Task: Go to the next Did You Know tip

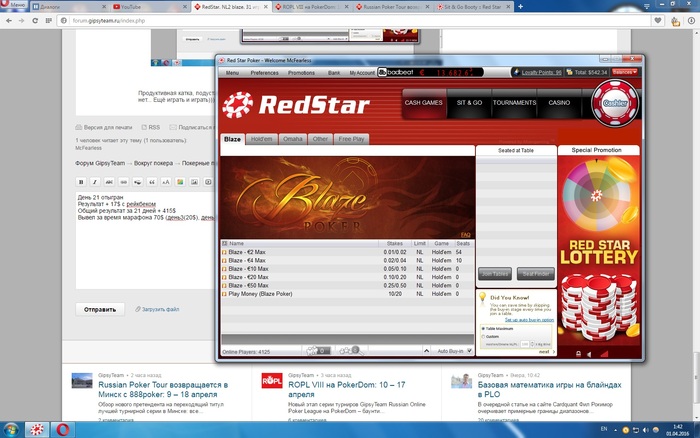Action: click(x=547, y=352)
